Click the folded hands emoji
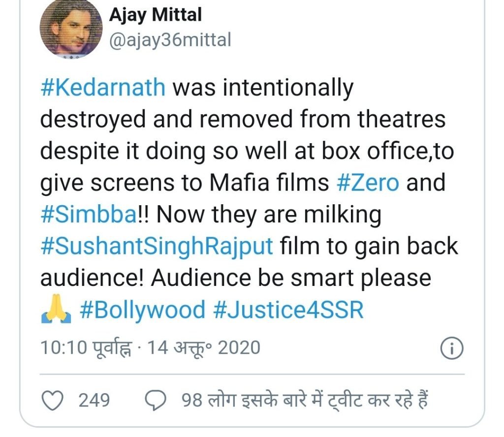 point(54,310)
